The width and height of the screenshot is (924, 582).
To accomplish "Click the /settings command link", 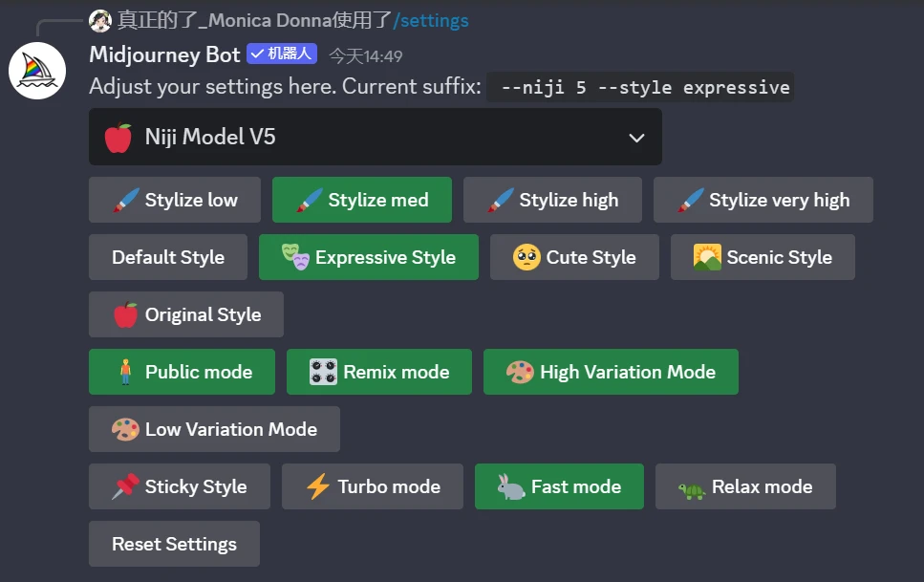I will pos(431,21).
